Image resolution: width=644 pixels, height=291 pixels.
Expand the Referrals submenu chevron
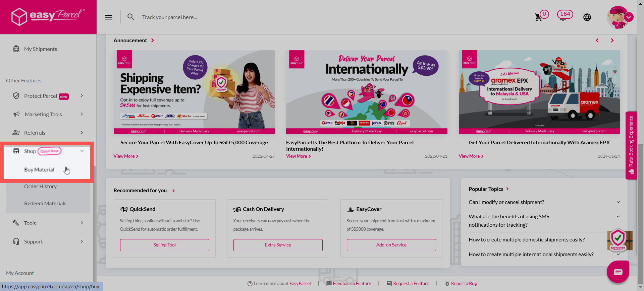click(82, 133)
